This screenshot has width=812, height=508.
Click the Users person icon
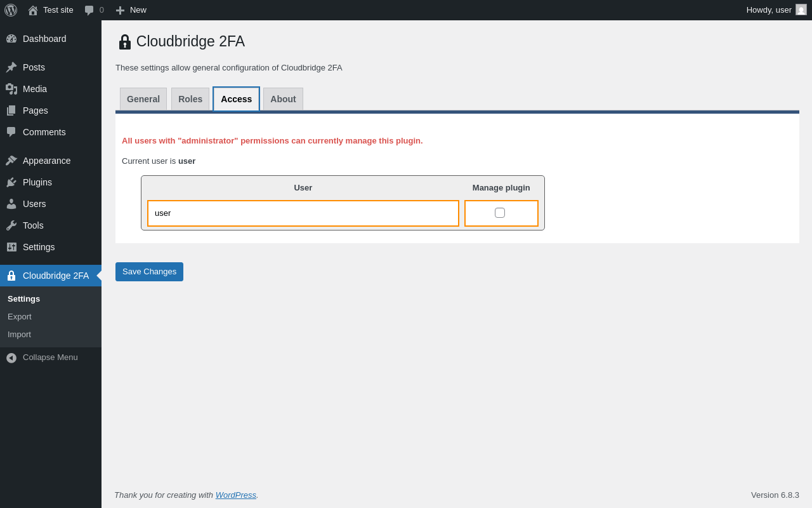(x=11, y=204)
